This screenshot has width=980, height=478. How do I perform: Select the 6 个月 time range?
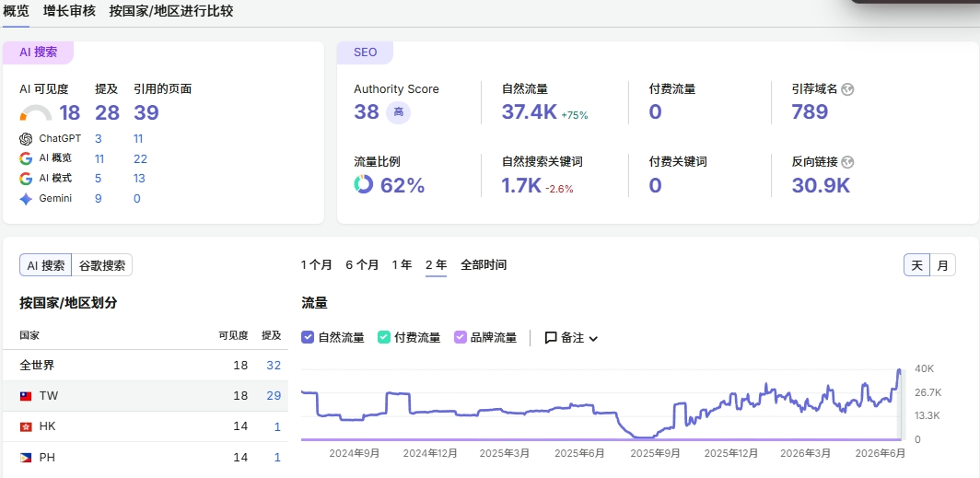(x=362, y=265)
